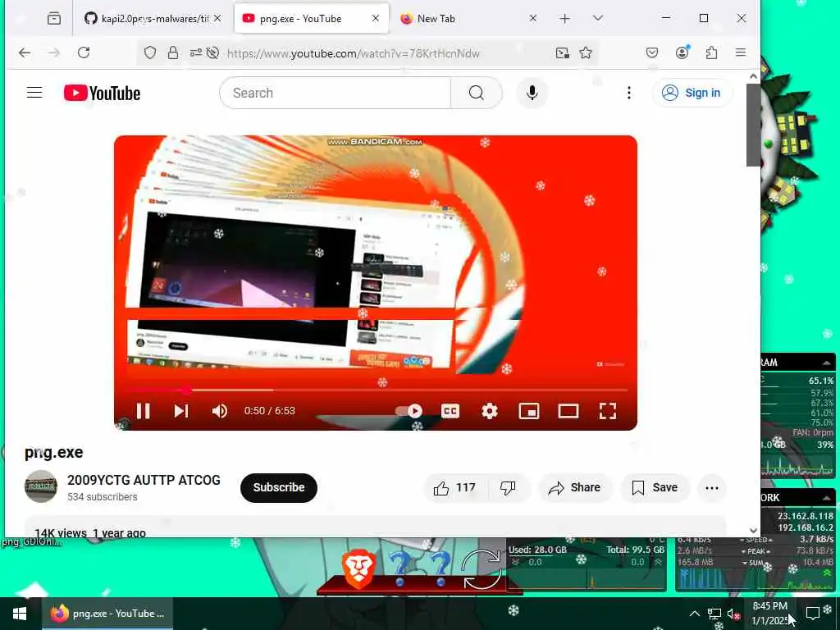Open the 2009YCTG AUTTP ATCOG channel name
This screenshot has height=630, width=840.
click(144, 480)
